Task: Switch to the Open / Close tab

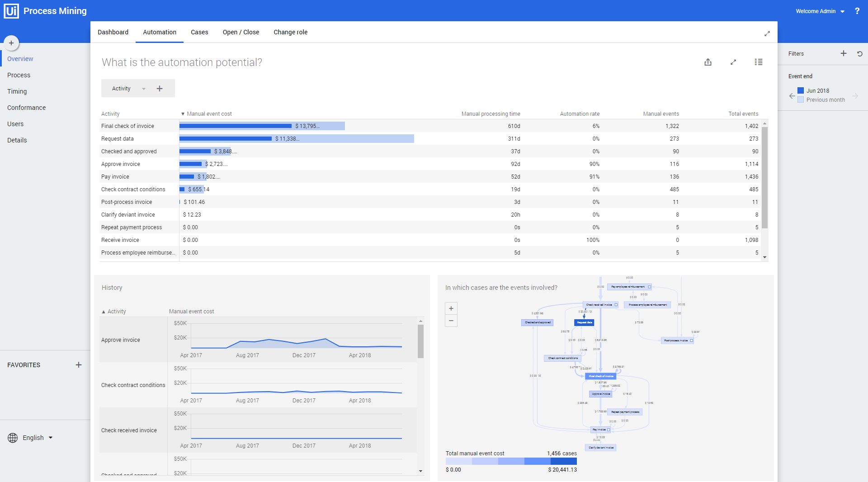Action: tap(241, 32)
